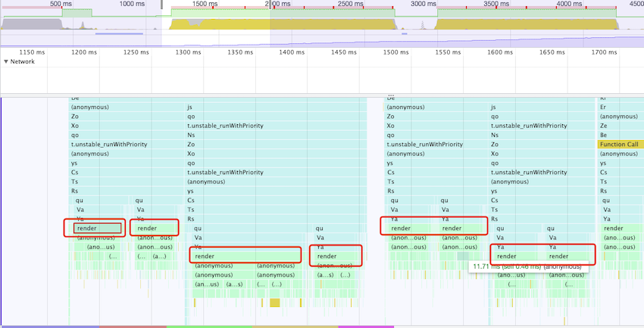Select the '(an…us)' call frame
Image resolution: width=644 pixels, height=328 pixels.
click(x=208, y=284)
